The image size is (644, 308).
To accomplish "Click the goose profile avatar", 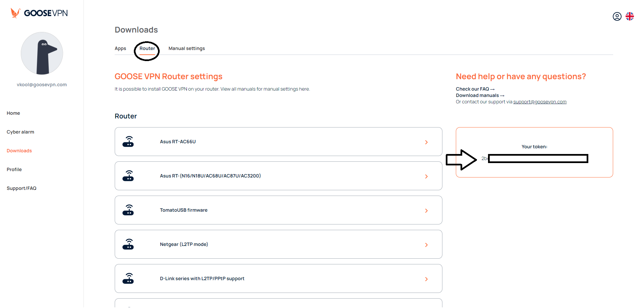I will tap(42, 53).
